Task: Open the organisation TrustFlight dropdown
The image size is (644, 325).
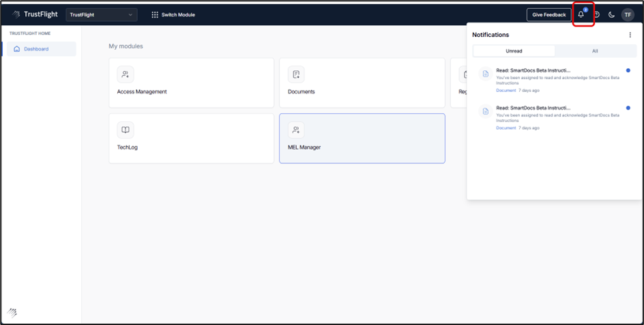Action: [101, 15]
